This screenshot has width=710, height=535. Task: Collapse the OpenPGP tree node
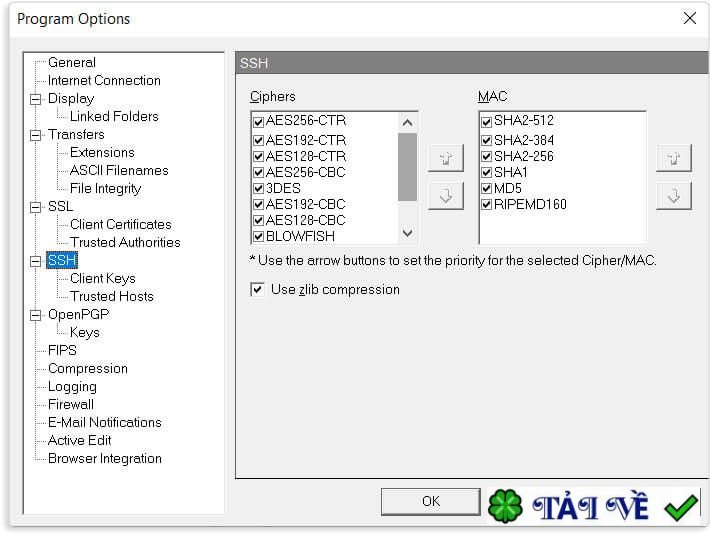tap(35, 315)
